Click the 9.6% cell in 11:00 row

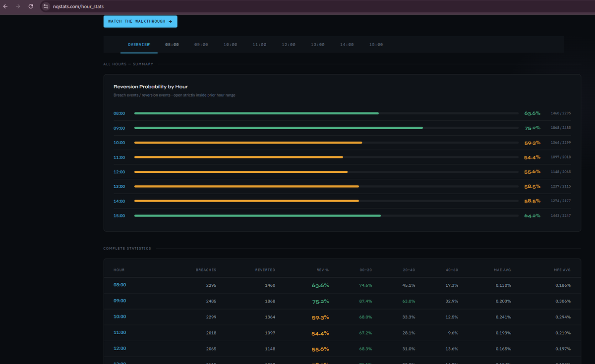pos(453,333)
